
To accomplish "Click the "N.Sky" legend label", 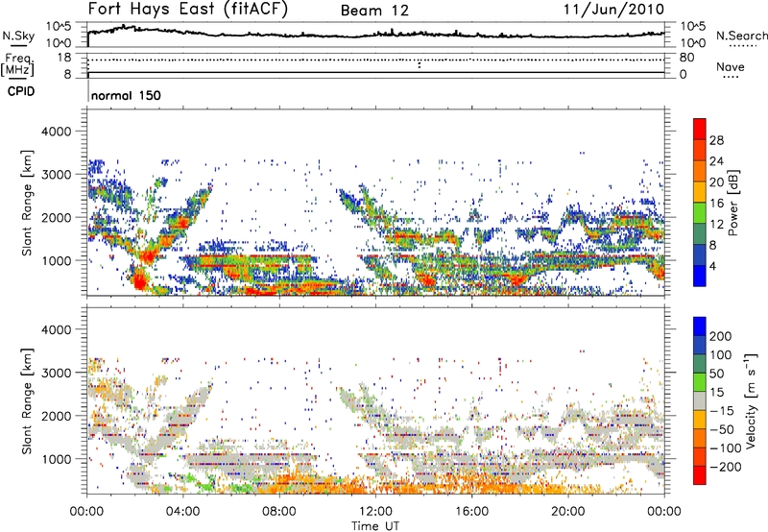I will coord(18,36).
